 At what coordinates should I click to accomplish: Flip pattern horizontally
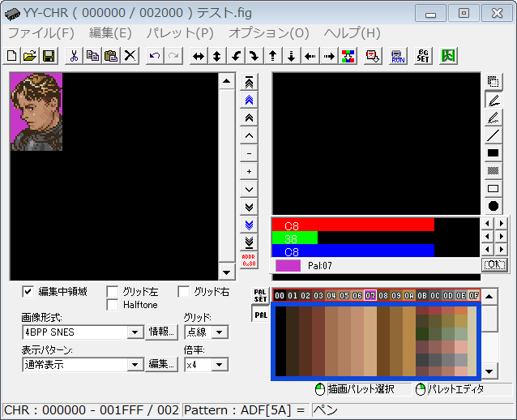[x=199, y=56]
